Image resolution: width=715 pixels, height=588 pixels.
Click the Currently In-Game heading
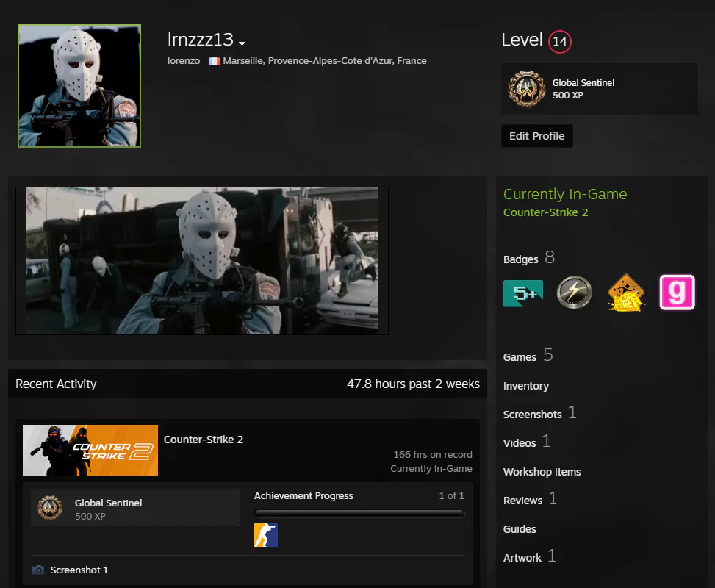click(565, 194)
